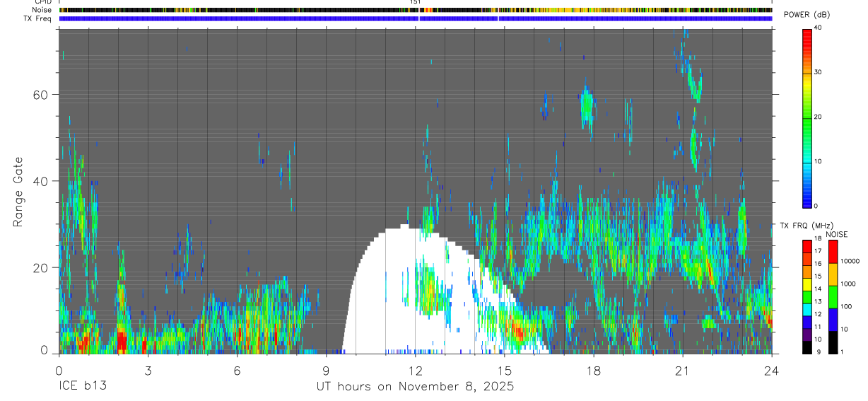Click the 40 label on power colorbar

click(818, 28)
